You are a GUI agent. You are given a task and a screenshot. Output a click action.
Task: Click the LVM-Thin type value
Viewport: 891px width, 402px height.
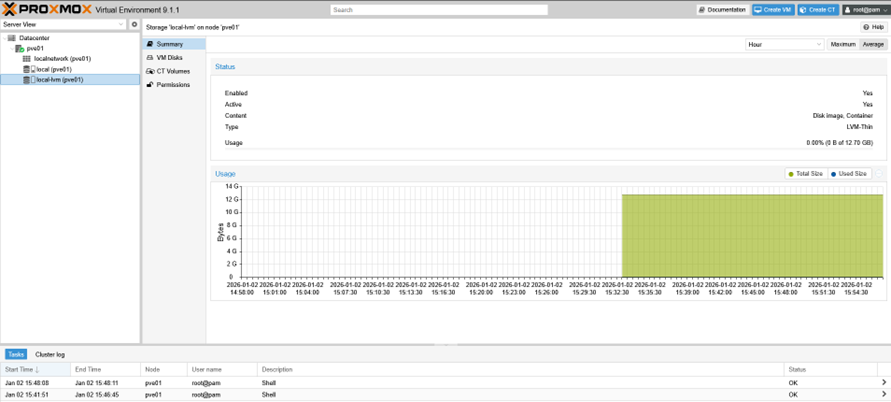pyautogui.click(x=860, y=127)
